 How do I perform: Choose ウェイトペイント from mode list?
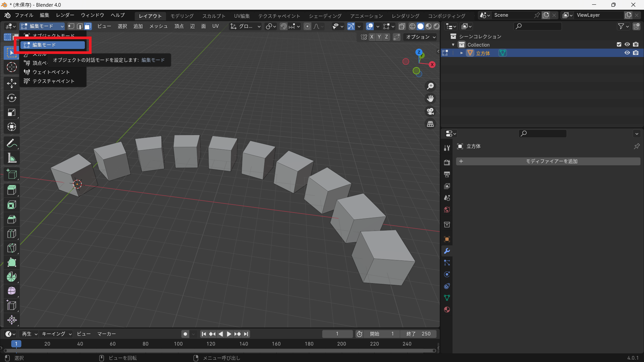point(51,72)
